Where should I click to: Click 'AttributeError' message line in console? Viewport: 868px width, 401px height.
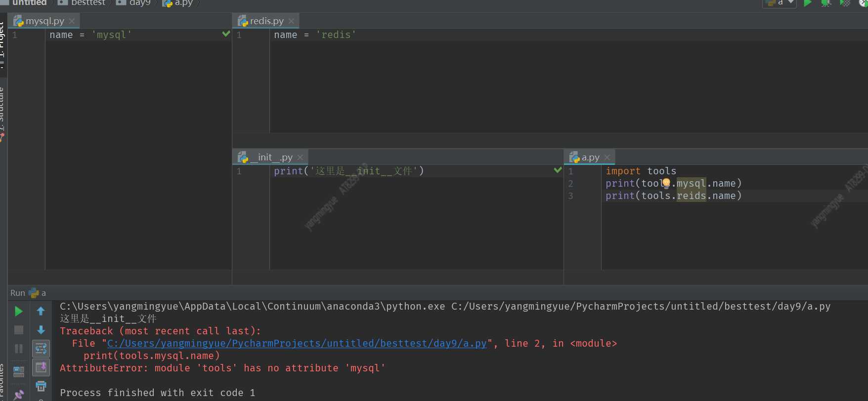point(222,368)
